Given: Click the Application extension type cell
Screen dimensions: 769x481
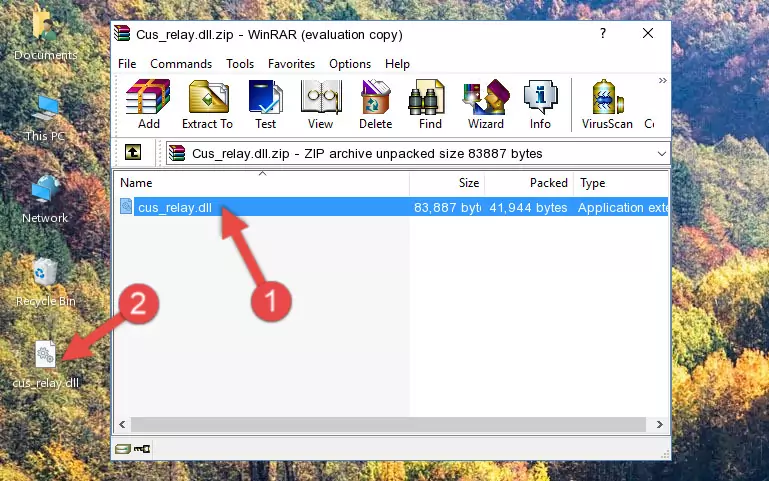Looking at the screenshot, I should coord(622,207).
